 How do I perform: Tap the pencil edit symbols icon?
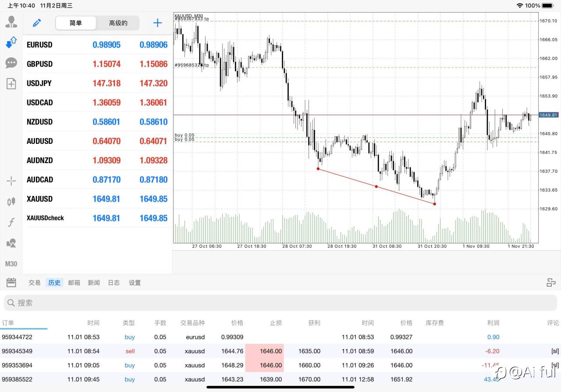point(37,23)
